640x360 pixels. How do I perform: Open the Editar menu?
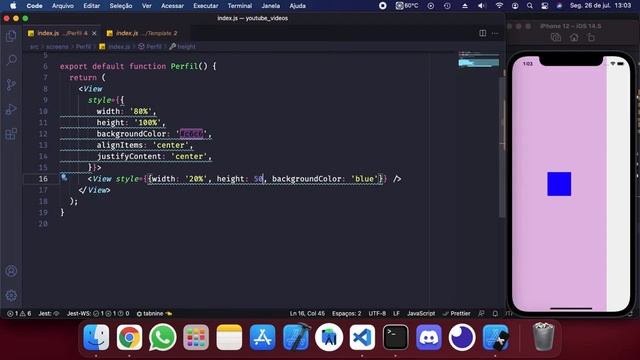[91, 6]
